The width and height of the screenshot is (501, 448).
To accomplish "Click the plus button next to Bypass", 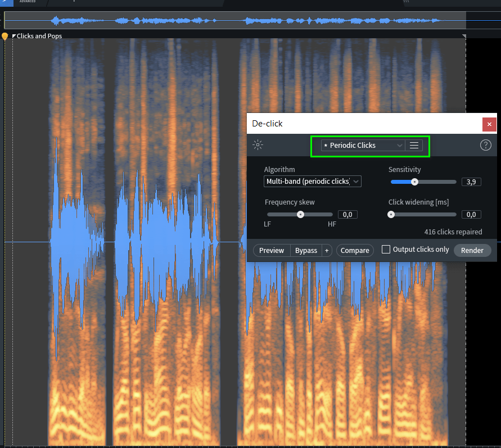I will [327, 250].
